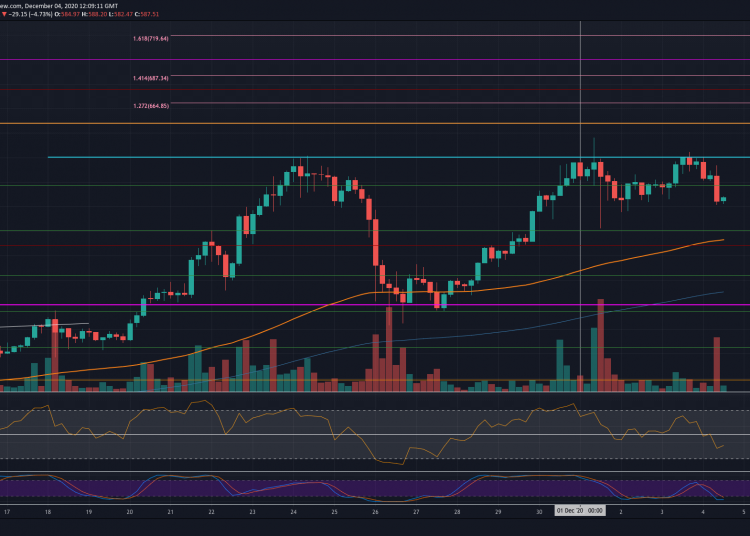Click the 1.272(664.85) Fibonacci level label
Screen dimensions: 750x536
[151, 105]
